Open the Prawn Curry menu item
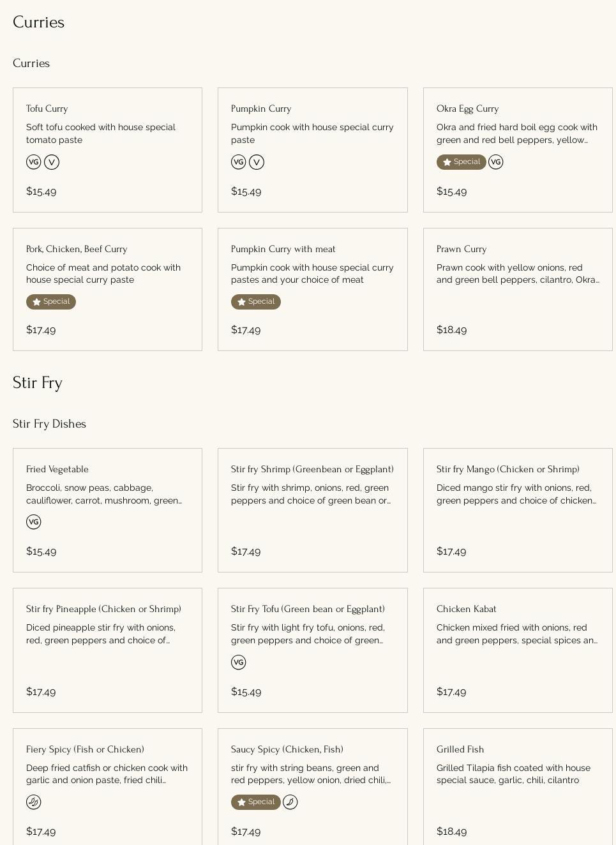The height and width of the screenshot is (845, 616). pos(517,289)
